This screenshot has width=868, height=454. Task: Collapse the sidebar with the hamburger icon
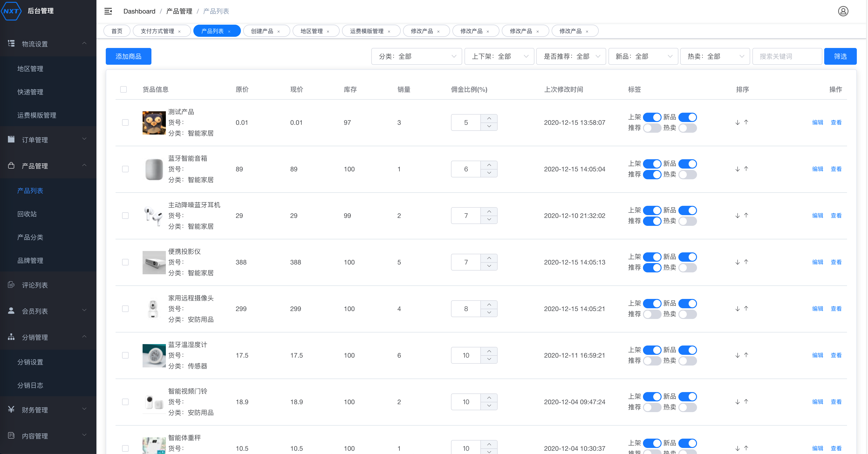point(108,11)
